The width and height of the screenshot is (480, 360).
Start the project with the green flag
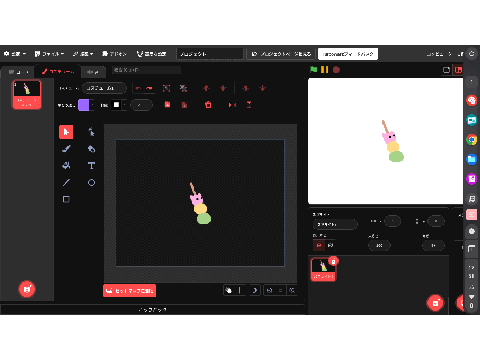[313, 70]
